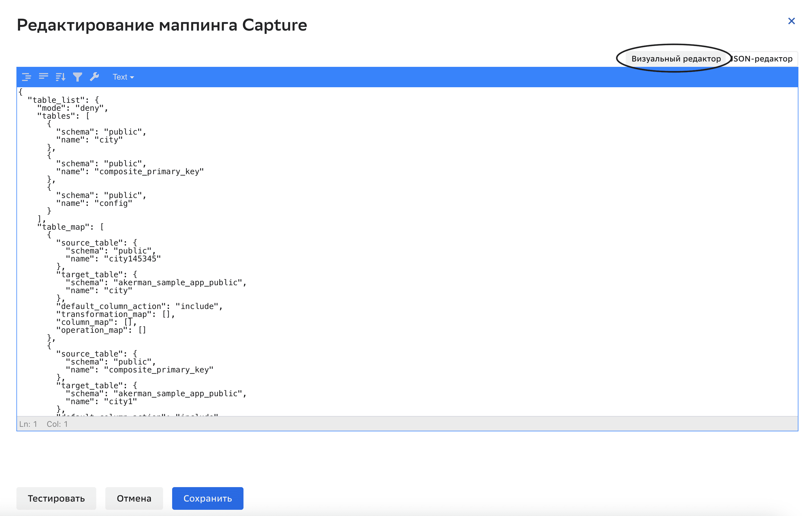This screenshot has height=516, width=812.
Task: Click the Отмена button
Action: click(134, 498)
